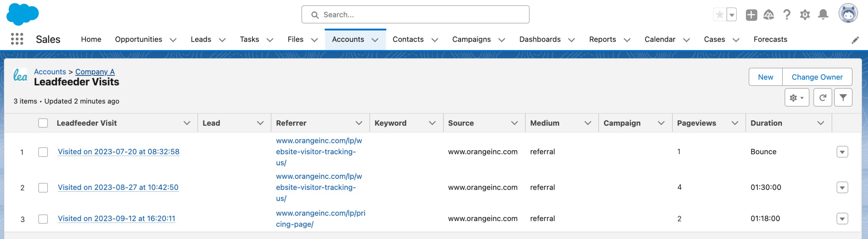Open visit from 2023-09-12 at 16:20:11
Viewport: 868px width, 239px height.
[x=116, y=218]
